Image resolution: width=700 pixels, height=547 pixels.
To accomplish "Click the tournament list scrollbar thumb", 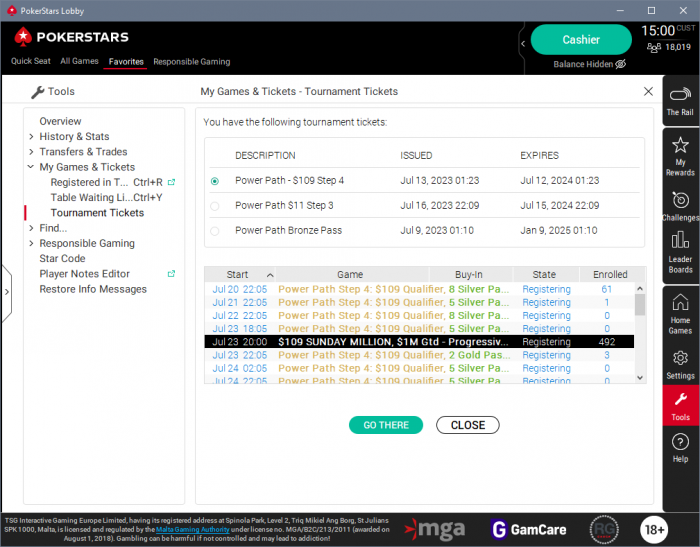I will coord(640,305).
